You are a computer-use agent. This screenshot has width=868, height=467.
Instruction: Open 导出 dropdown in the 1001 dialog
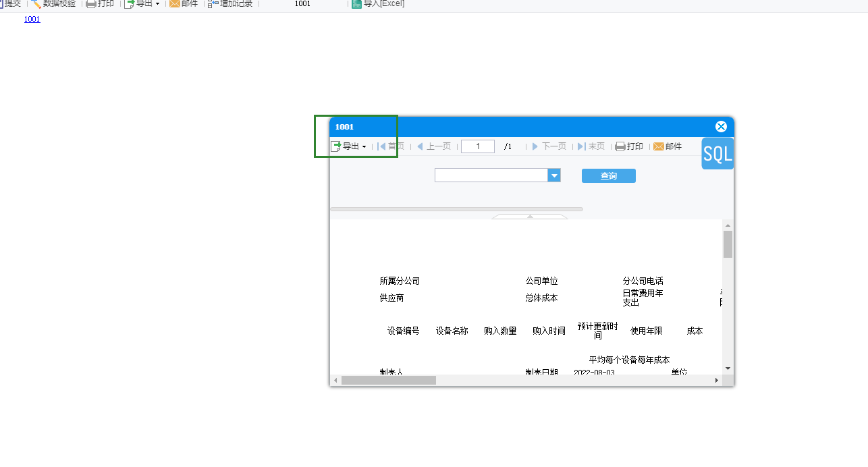coord(348,146)
